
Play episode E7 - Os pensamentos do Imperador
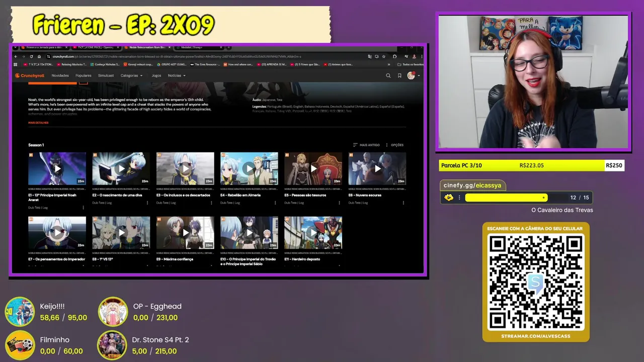(57, 233)
